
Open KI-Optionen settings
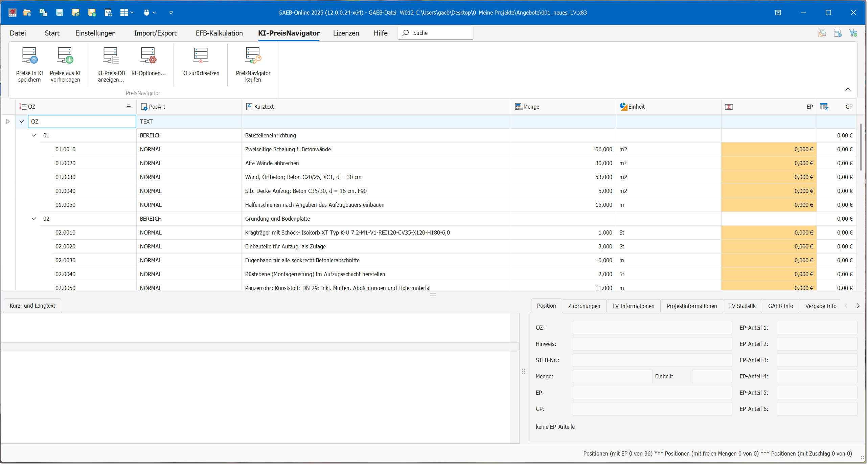tap(148, 56)
